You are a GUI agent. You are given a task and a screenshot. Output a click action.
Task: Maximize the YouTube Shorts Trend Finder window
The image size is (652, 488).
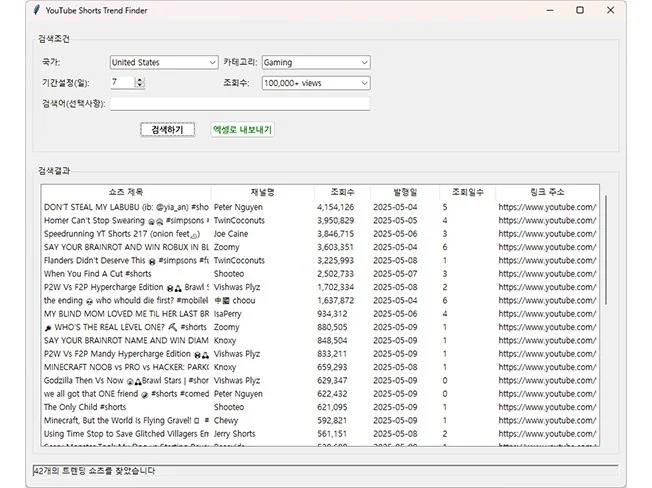pos(580,10)
